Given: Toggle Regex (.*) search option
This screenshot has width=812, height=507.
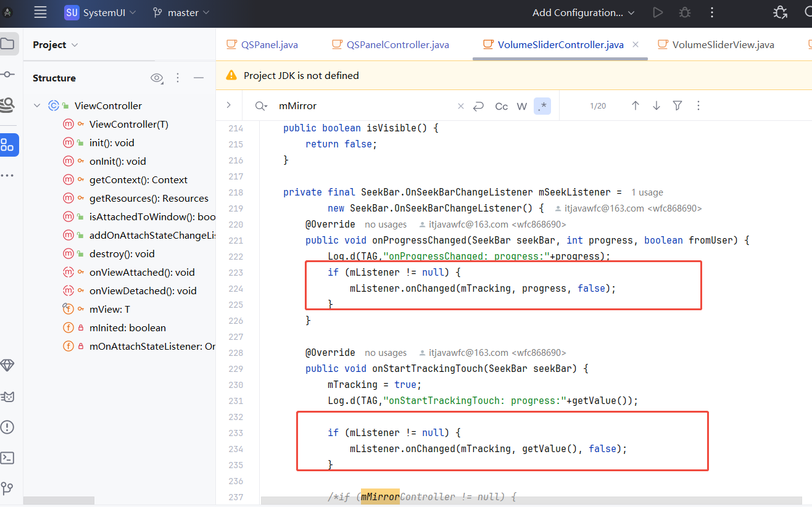Looking at the screenshot, I should [542, 106].
